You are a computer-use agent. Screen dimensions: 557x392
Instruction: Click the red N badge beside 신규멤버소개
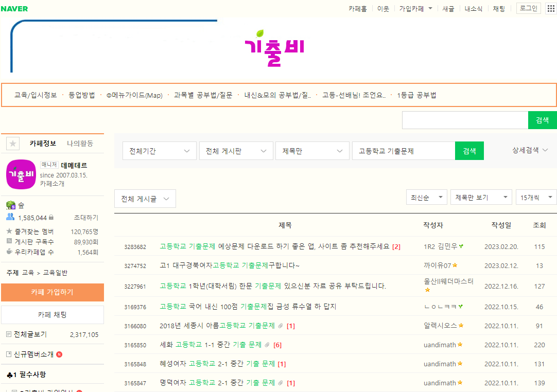pyautogui.click(x=59, y=354)
